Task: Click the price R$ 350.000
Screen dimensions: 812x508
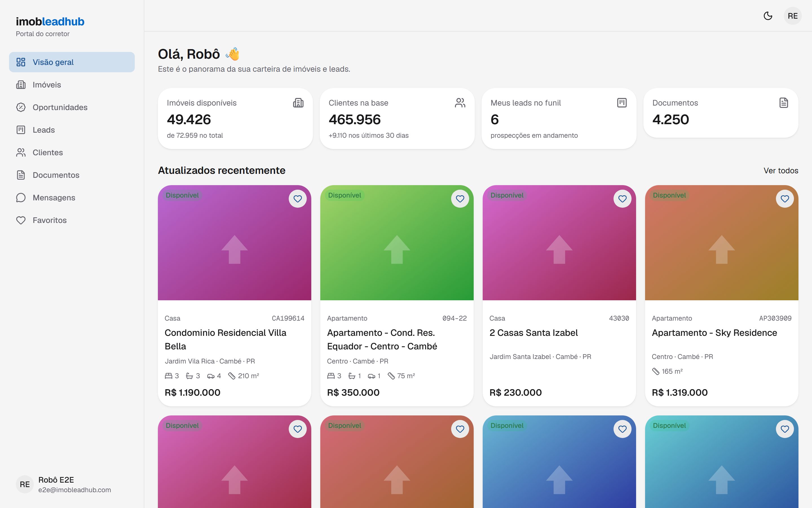Action: click(353, 392)
